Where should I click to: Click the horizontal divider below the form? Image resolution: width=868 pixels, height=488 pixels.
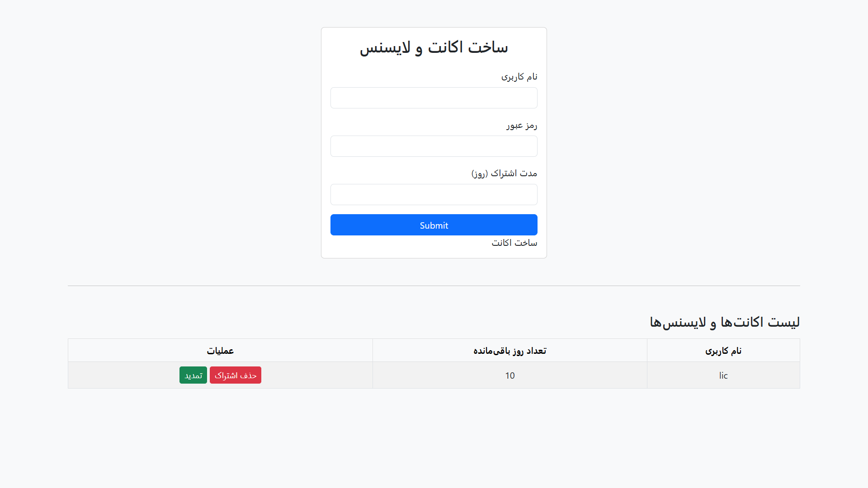coord(434,285)
